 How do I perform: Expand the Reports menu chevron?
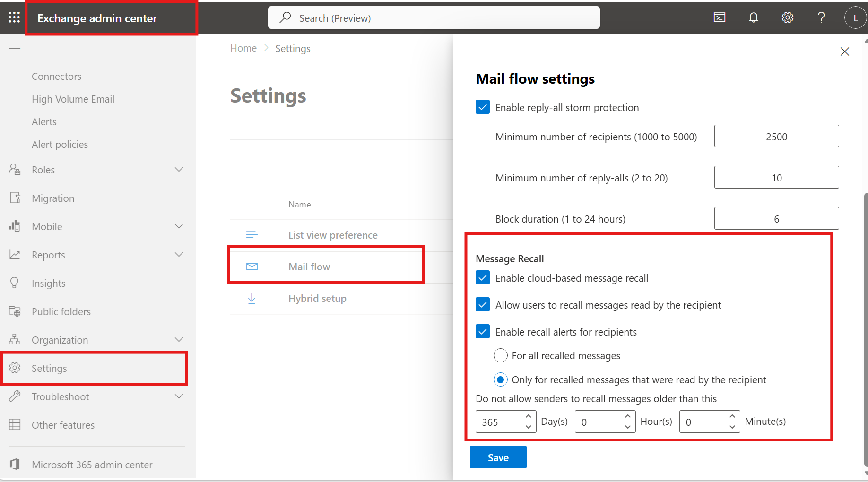[x=179, y=255]
